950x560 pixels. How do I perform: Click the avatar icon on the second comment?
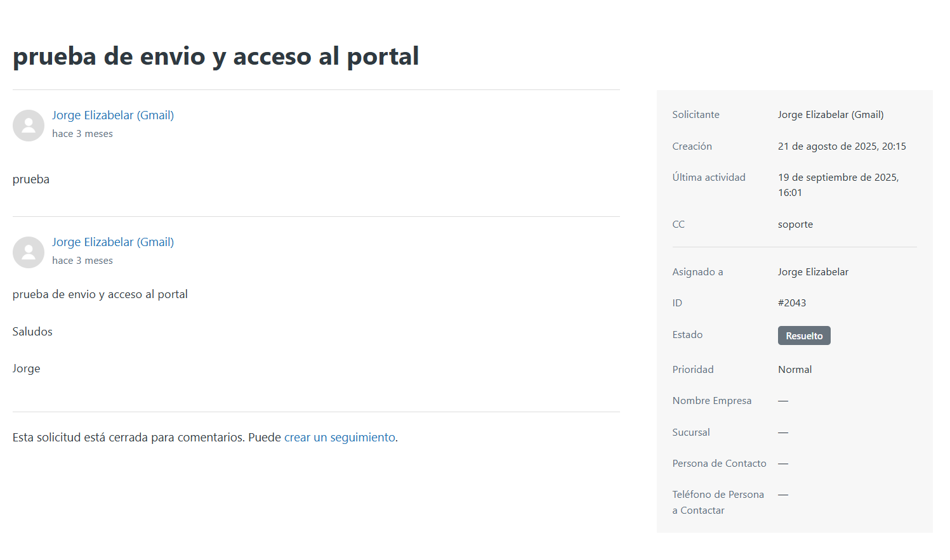click(x=29, y=252)
